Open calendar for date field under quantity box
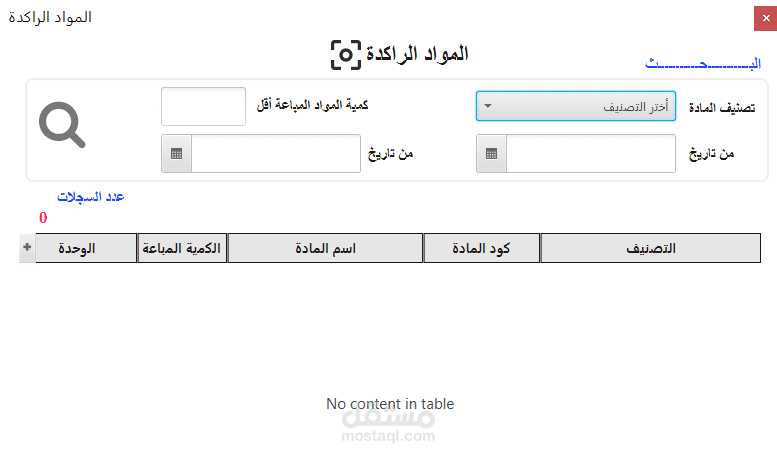The height and width of the screenshot is (453, 777). click(x=176, y=154)
